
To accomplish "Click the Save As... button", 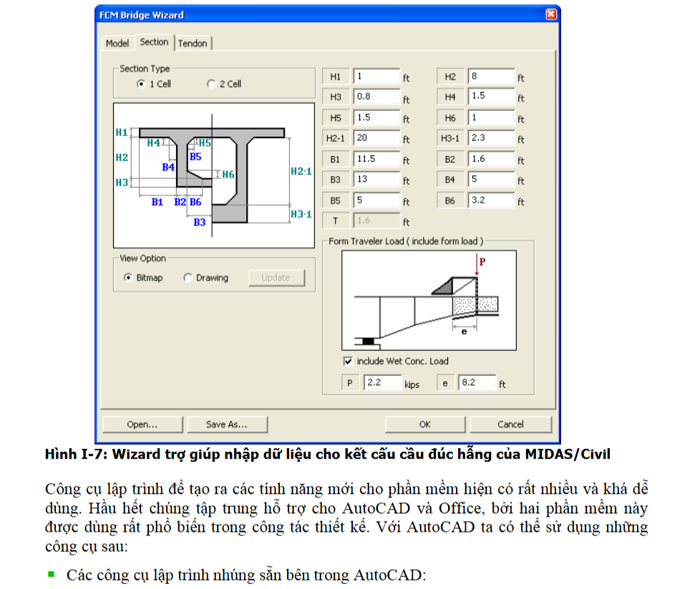I will tap(227, 424).
